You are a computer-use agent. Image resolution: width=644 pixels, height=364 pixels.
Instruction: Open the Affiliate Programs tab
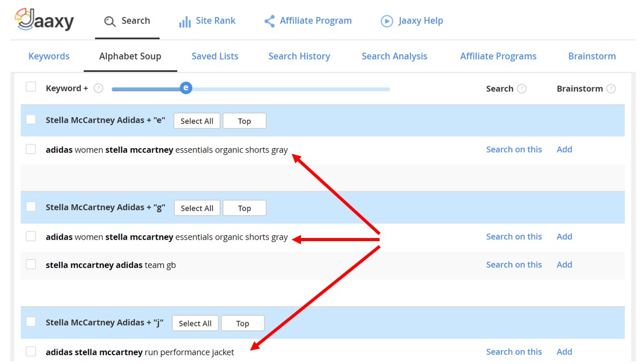[x=498, y=57]
